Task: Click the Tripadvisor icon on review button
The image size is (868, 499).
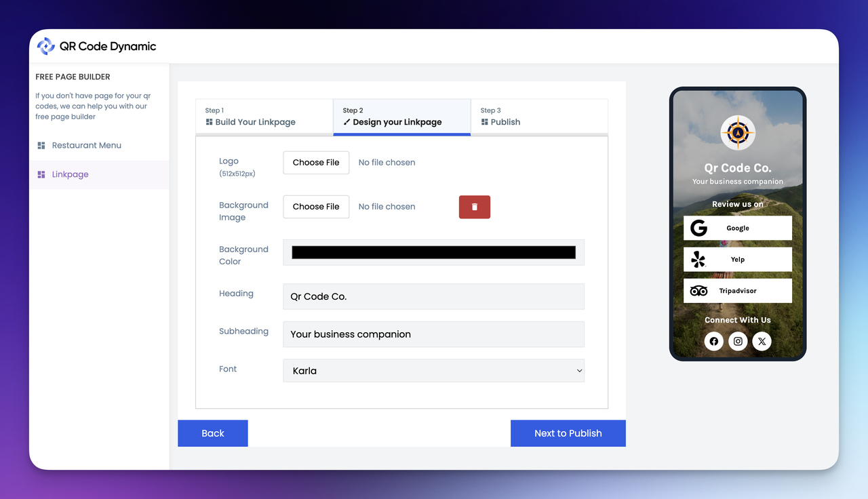Action: 698,290
